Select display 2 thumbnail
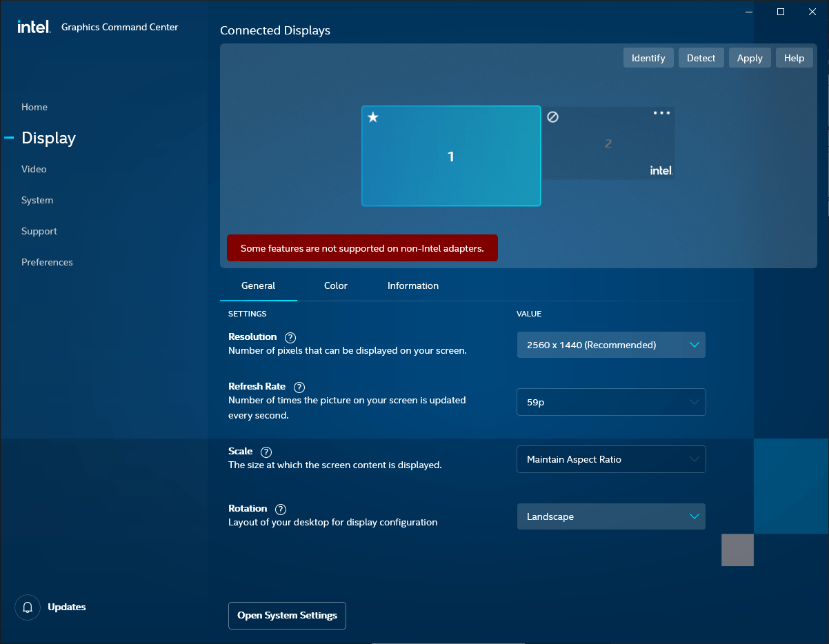829x644 pixels. tap(608, 143)
